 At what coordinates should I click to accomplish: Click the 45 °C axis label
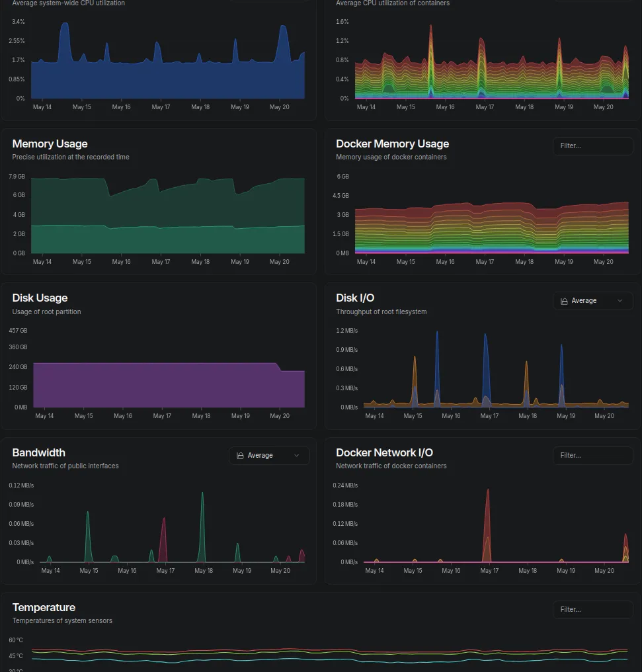point(16,656)
